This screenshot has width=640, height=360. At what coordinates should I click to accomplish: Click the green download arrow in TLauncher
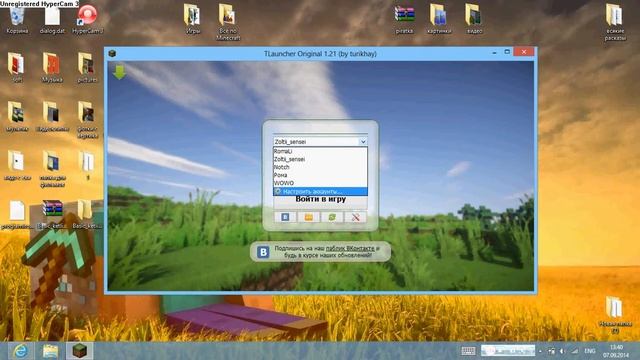point(119,72)
